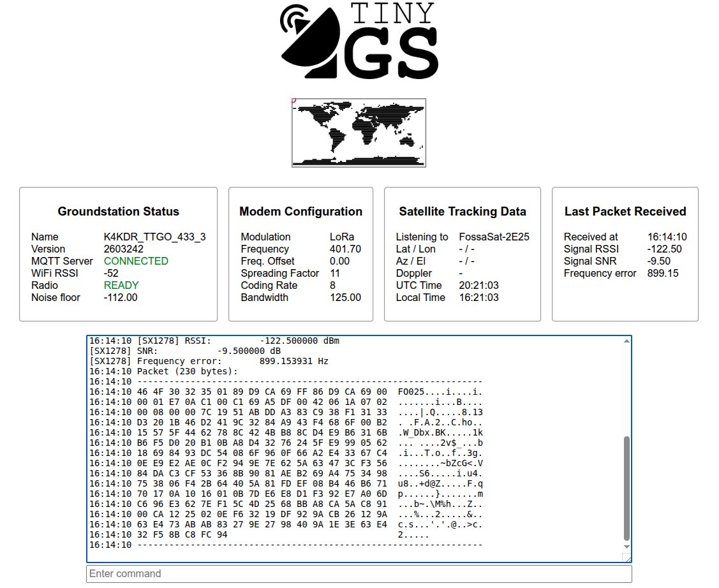Click the last hex row 32 F5 8B C8 FC 94
Viewport: 719px width, 588px height.
click(x=182, y=535)
